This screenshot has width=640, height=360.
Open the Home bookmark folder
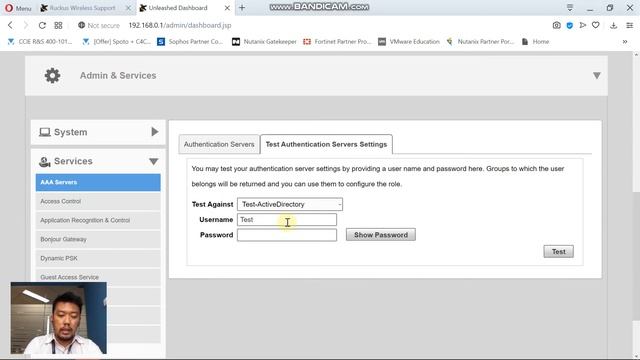point(536,42)
